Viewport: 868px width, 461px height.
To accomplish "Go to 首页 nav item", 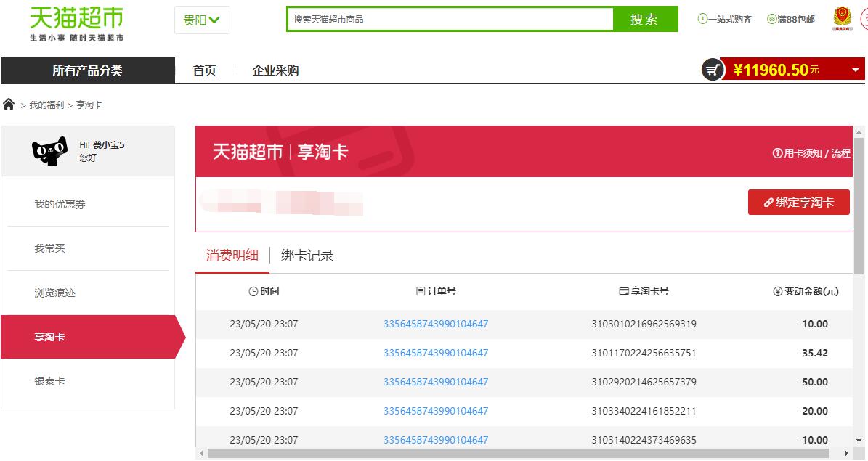I will coord(204,70).
